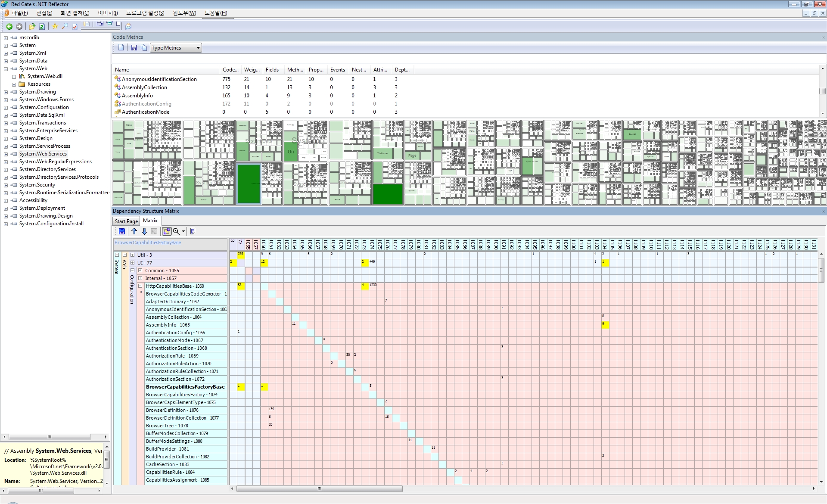Click the blue down arrow in Matrix toolbar
This screenshot has width=827, height=504.
[x=144, y=232]
